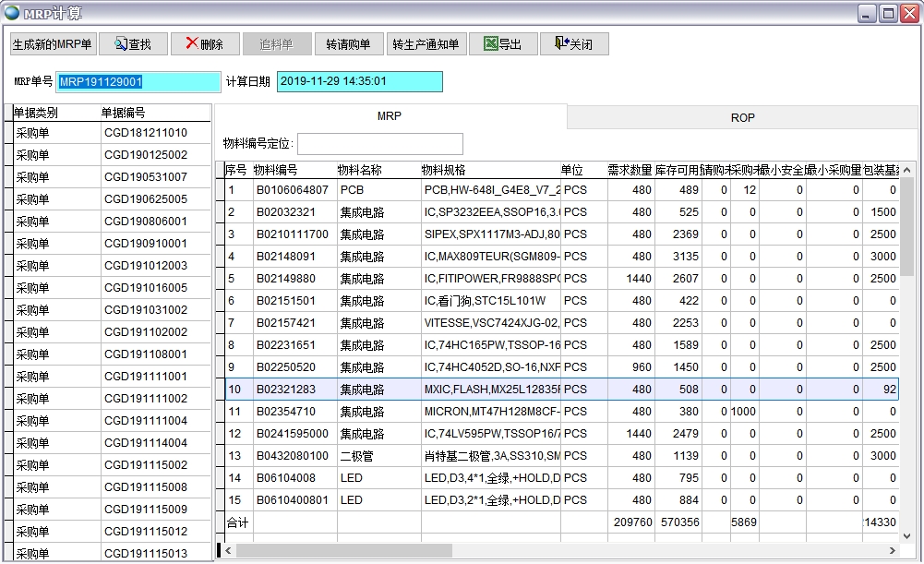Click the red X icon on the 删除 button

[191, 43]
